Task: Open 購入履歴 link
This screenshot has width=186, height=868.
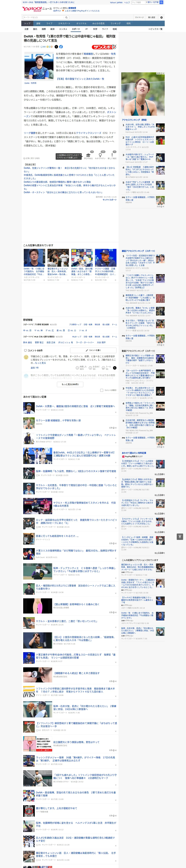Action: pos(152,18)
